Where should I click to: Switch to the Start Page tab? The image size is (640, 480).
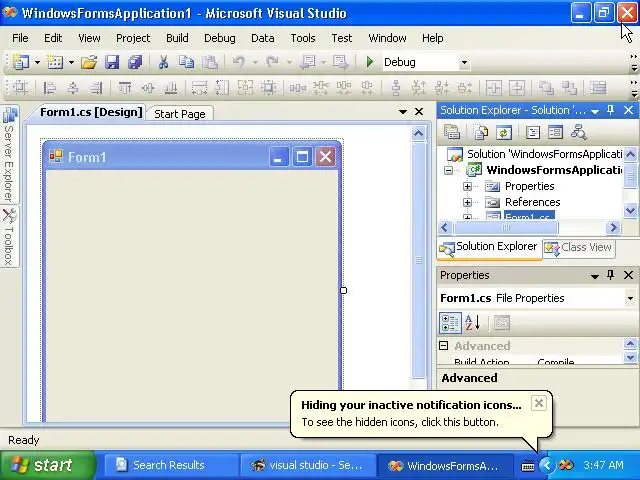coord(180,114)
